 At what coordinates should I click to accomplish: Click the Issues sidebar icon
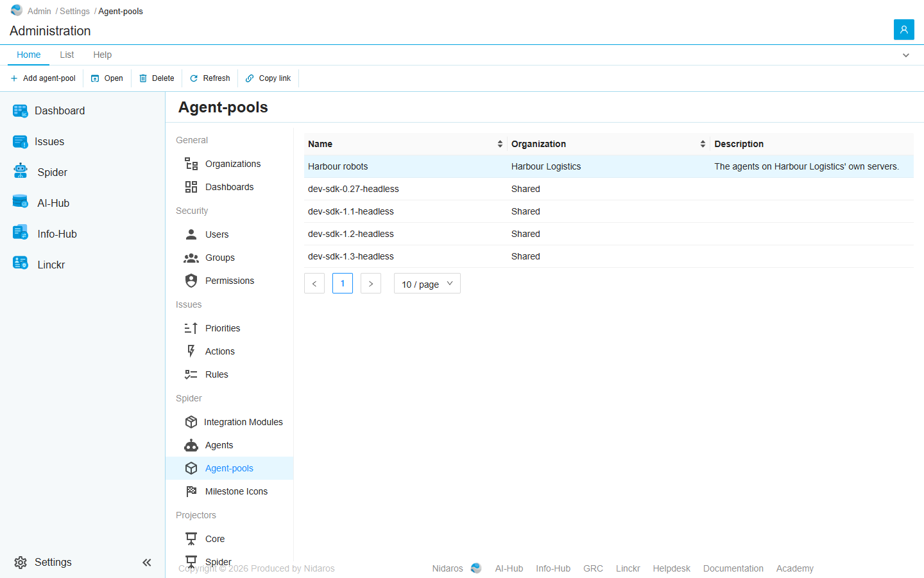tap(21, 142)
